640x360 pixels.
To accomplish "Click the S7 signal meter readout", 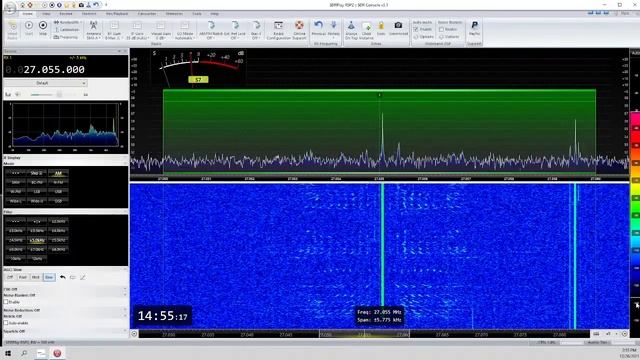I will click(198, 80).
